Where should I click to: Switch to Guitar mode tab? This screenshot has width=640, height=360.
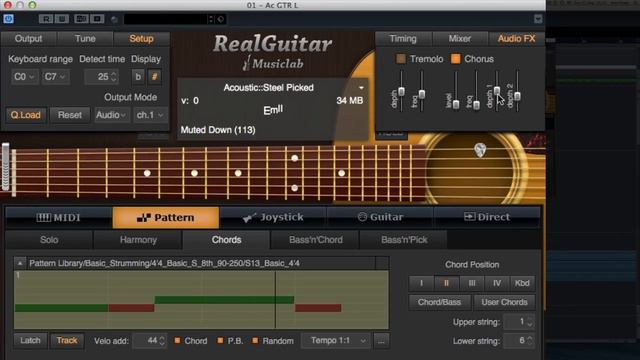point(380,218)
